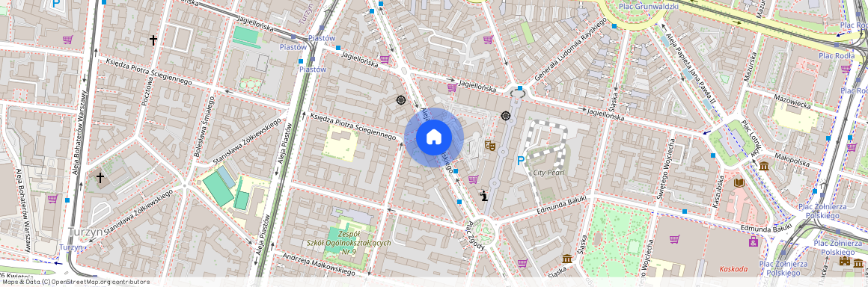Click the City Pearl label
868x287 pixels.
[548, 172]
